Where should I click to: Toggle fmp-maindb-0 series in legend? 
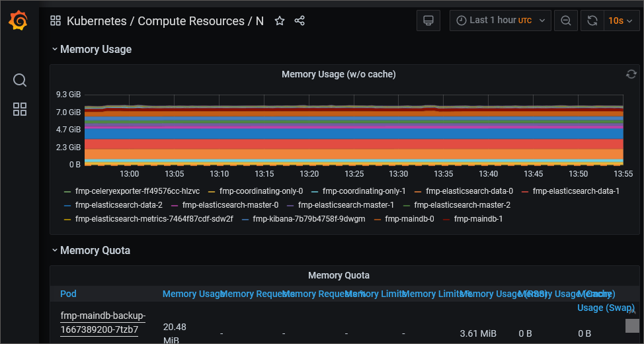point(409,218)
